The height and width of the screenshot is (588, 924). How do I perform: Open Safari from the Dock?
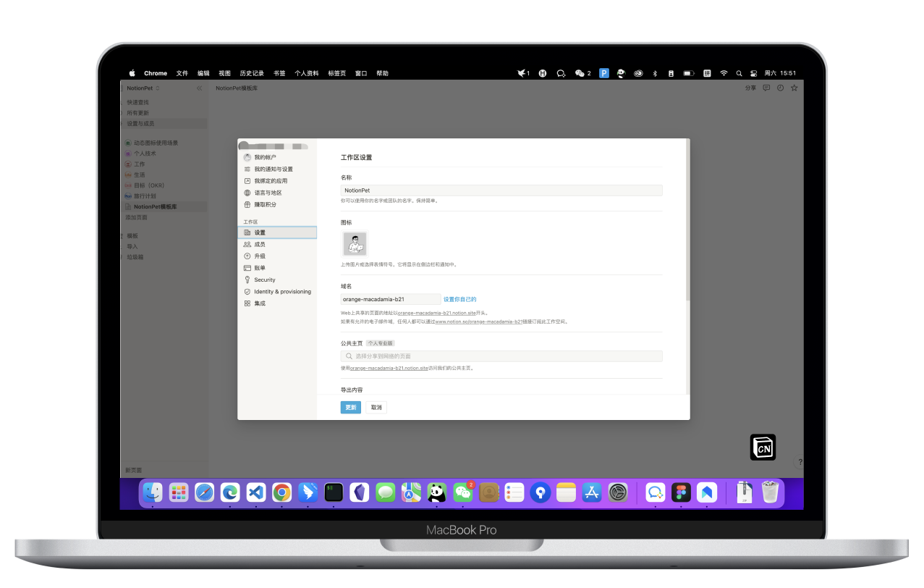[205, 493]
